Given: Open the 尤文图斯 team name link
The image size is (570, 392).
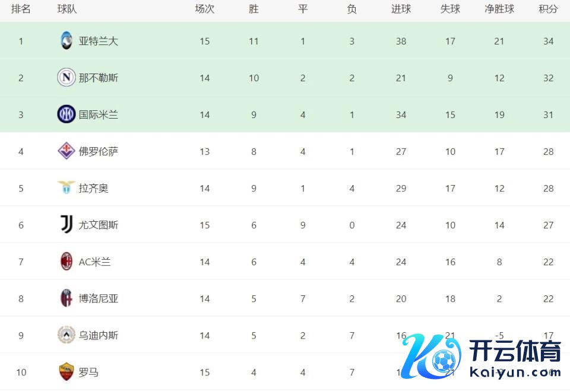Looking at the screenshot, I should (99, 225).
